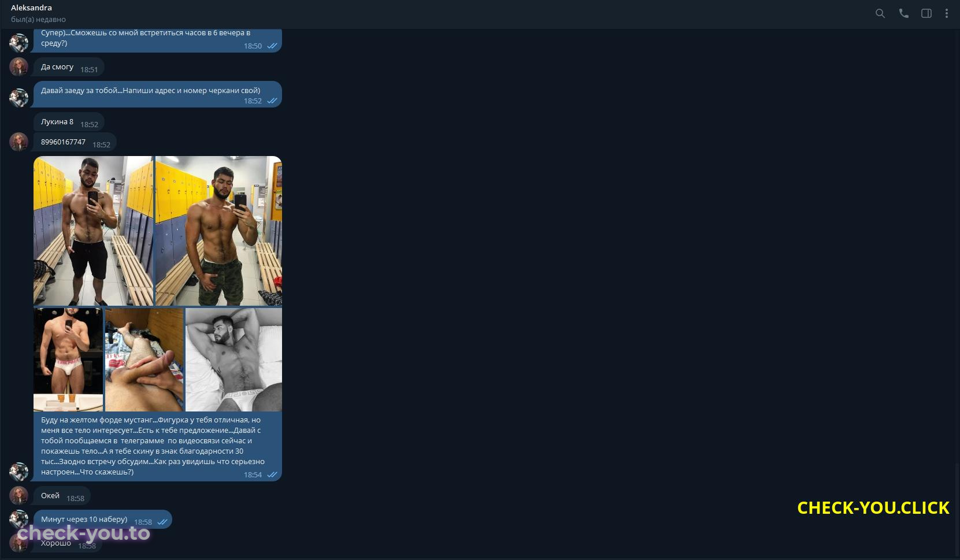Open the three-dot chat options menu

point(947,13)
